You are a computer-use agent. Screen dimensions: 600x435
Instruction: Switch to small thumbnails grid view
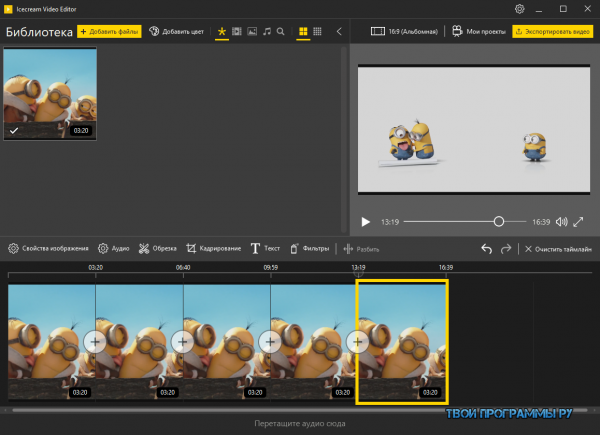tap(317, 31)
